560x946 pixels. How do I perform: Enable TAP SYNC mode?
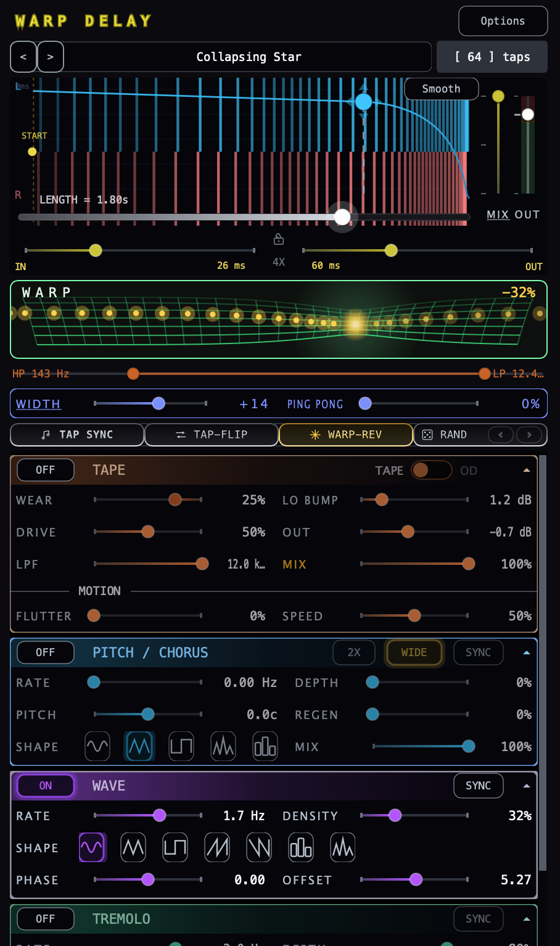coord(77,435)
